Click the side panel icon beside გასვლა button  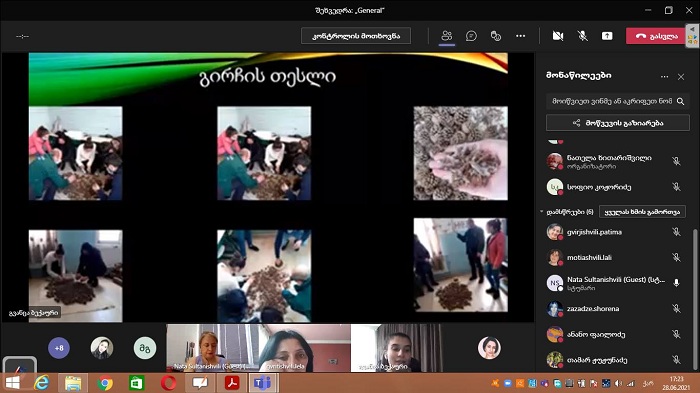(692, 36)
